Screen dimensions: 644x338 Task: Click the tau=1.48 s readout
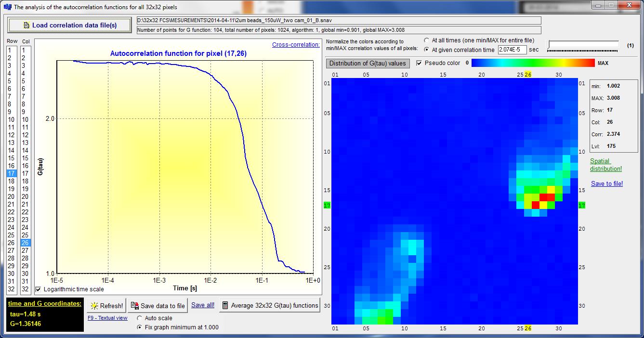[x=25, y=314]
